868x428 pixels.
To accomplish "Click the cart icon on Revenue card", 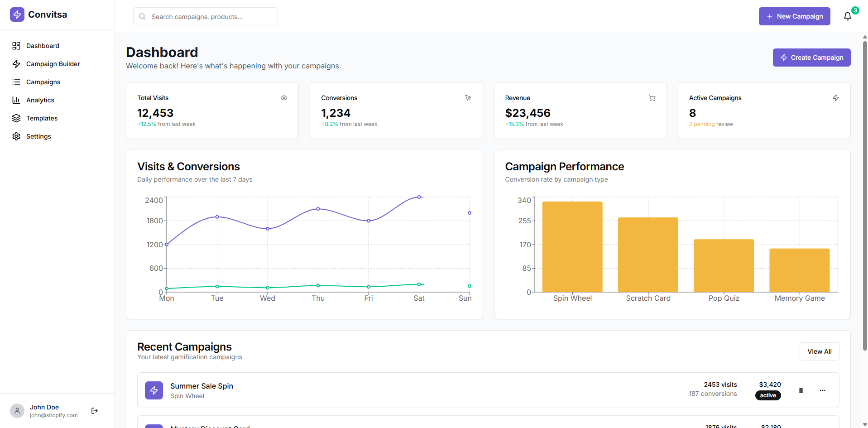I will coord(652,98).
